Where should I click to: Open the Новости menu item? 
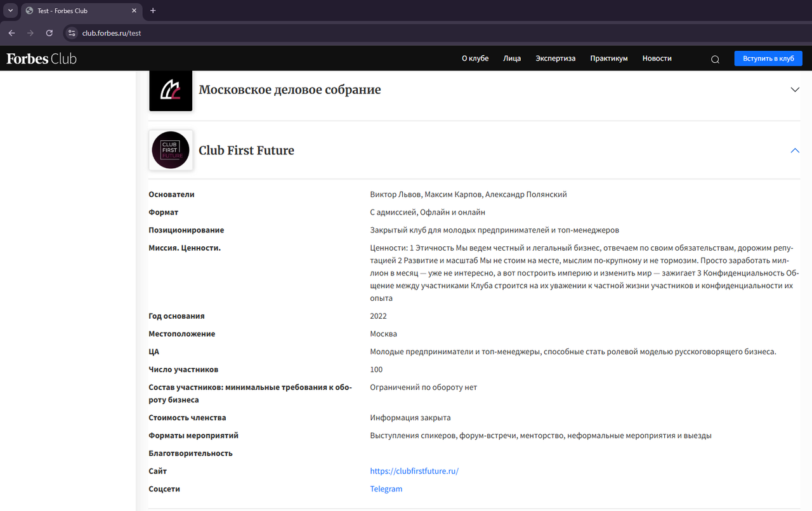[x=657, y=58]
